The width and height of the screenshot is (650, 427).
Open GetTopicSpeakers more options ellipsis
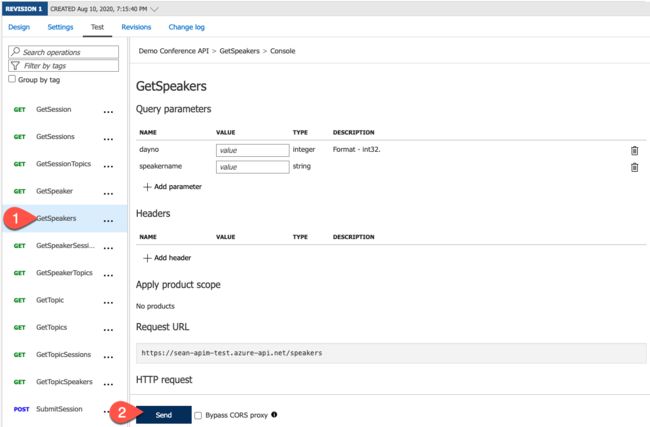[108, 384]
